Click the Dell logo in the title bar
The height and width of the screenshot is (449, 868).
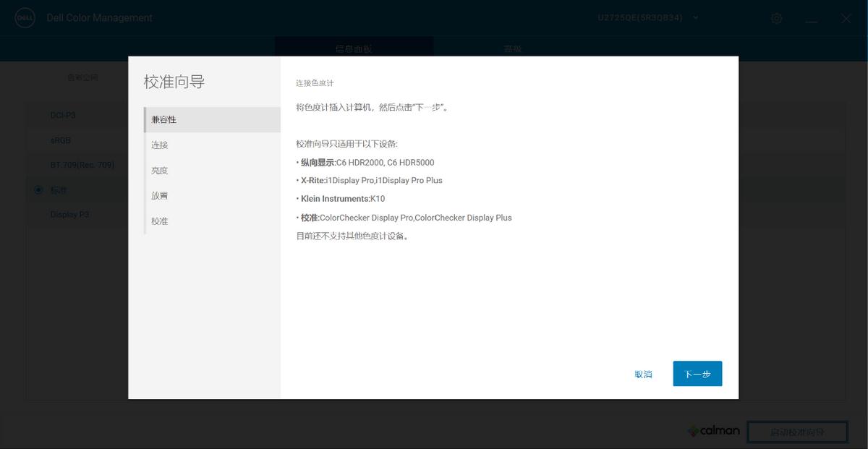click(25, 18)
